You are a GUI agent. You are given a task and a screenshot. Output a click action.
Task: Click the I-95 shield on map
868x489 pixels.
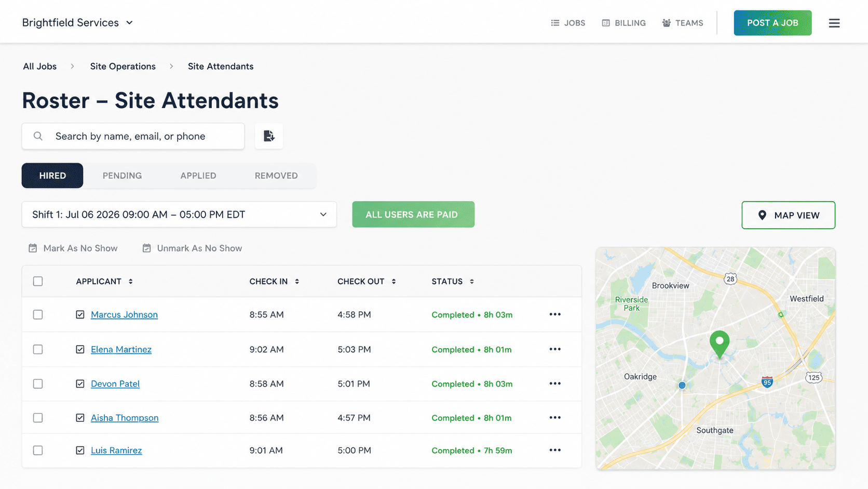click(x=767, y=382)
